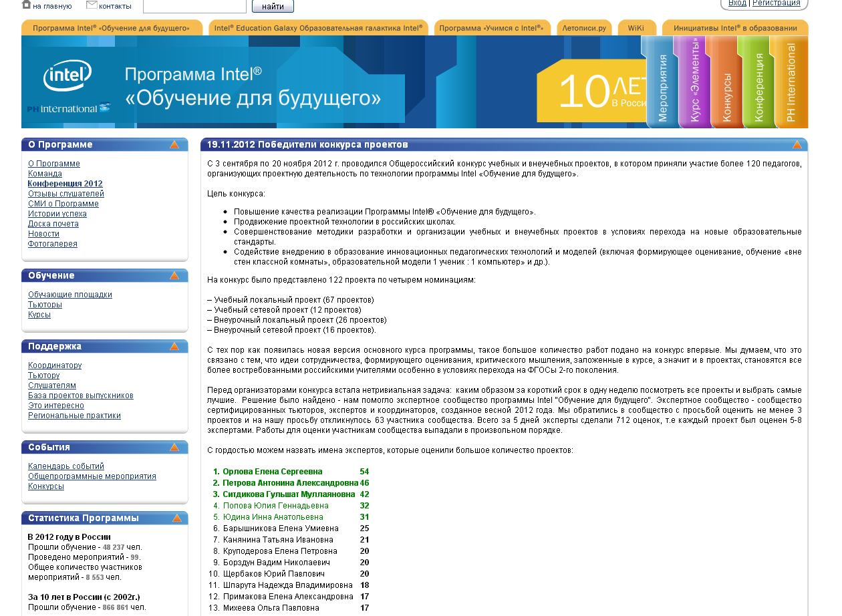Click the «Вход» login link
The height and width of the screenshot is (616, 842).
tap(737, 3)
